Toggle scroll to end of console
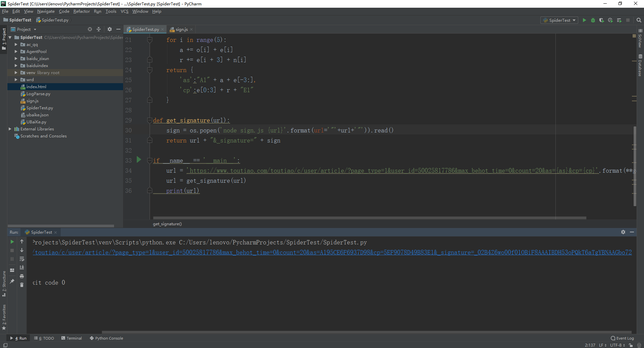The width and height of the screenshot is (644, 348). pyautogui.click(x=22, y=268)
